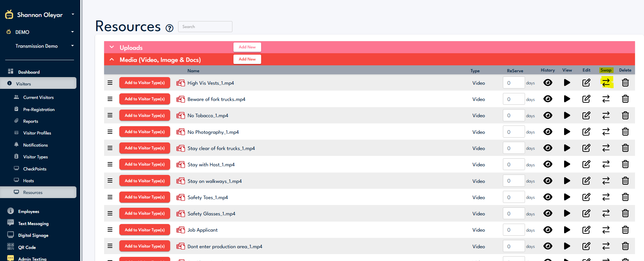Screen dimensions: 644x261
Task: Add High Vis Vests_1.mp4 to visitor types
Action: (145, 83)
